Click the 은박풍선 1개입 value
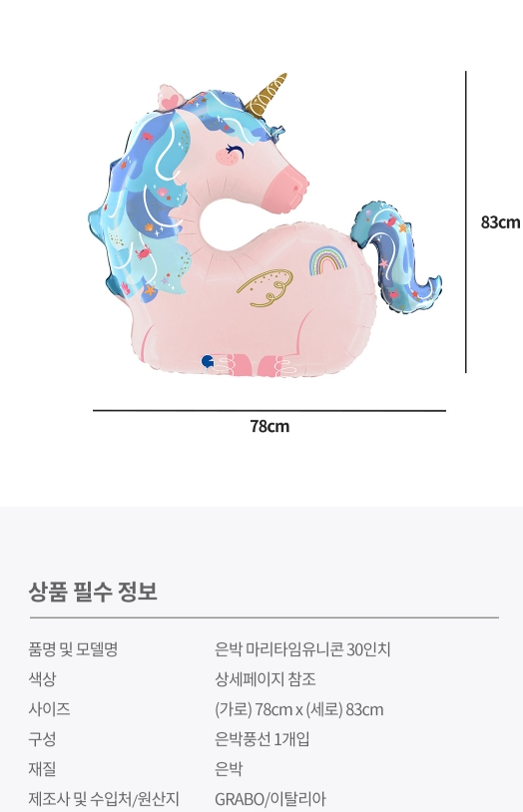This screenshot has height=812, width=523. (x=262, y=739)
